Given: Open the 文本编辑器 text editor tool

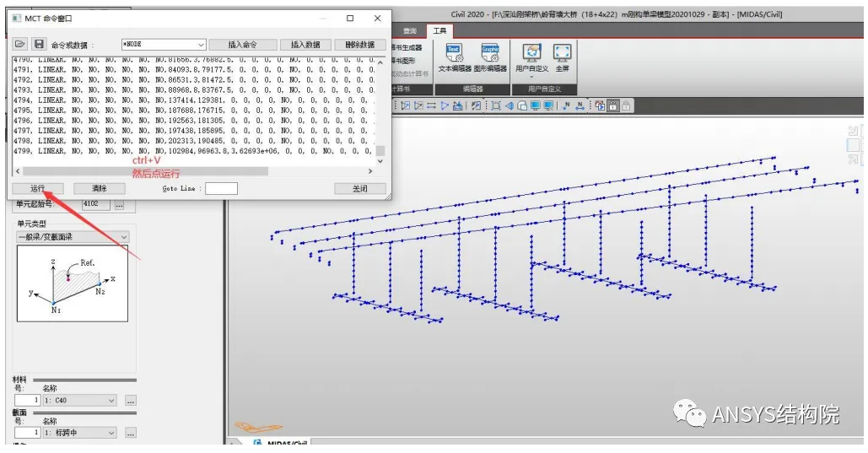Looking at the screenshot, I should click(455, 58).
